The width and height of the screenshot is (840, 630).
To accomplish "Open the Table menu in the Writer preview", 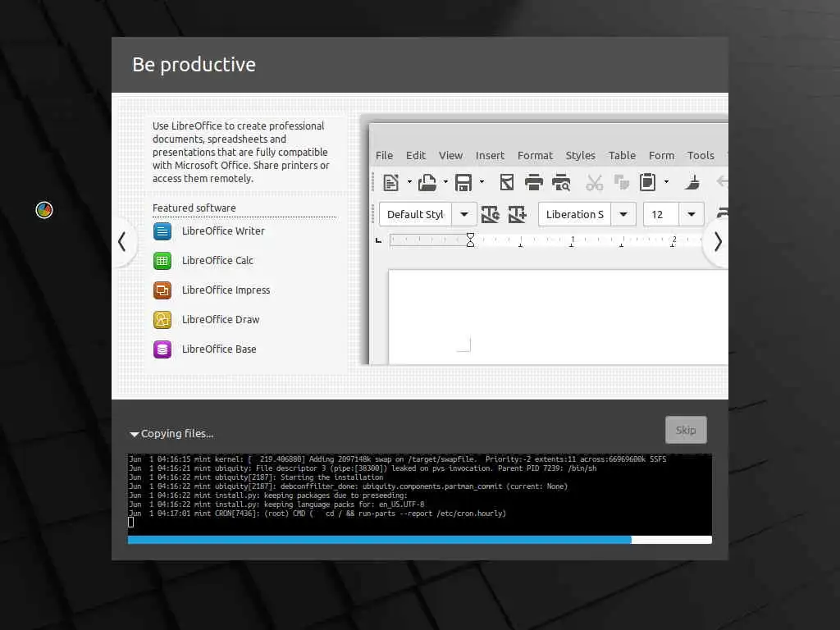I will coord(622,155).
